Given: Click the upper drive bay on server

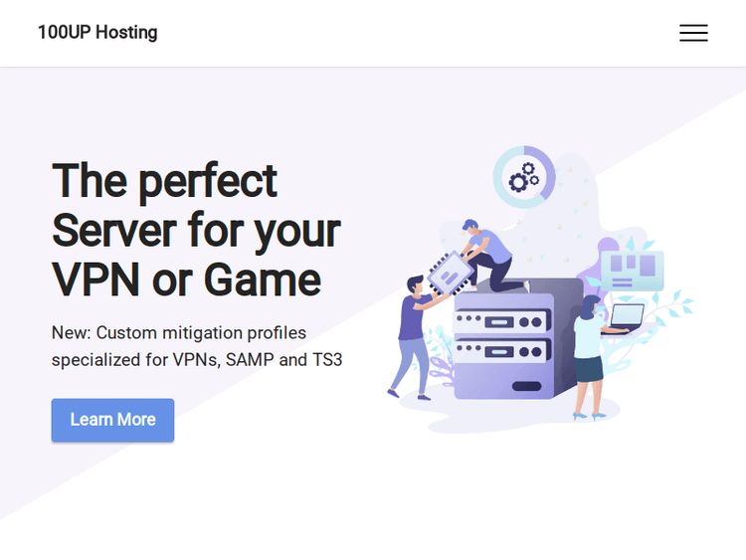Looking at the screenshot, I should [x=502, y=320].
